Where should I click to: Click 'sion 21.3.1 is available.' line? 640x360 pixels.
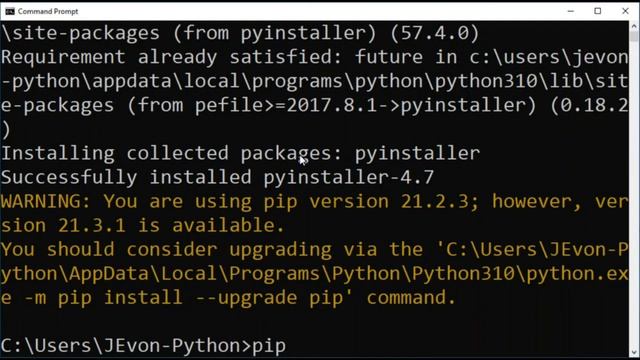(x=142, y=225)
